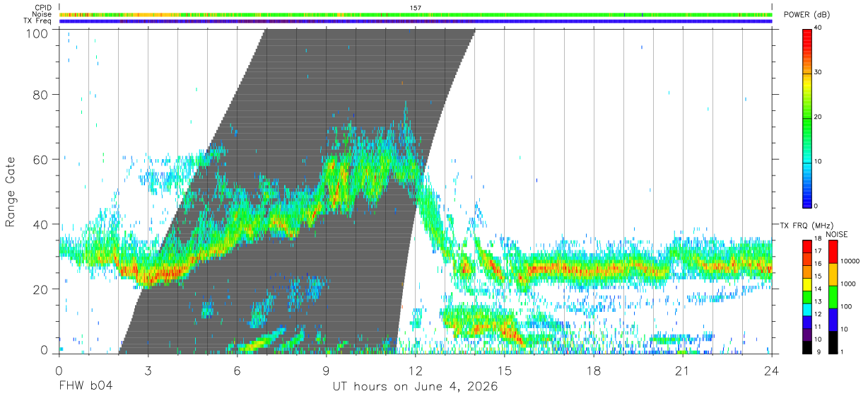This screenshot has height=401, width=868.
Task: Click the blue TX Freq strip above the plot
Action: [416, 21]
